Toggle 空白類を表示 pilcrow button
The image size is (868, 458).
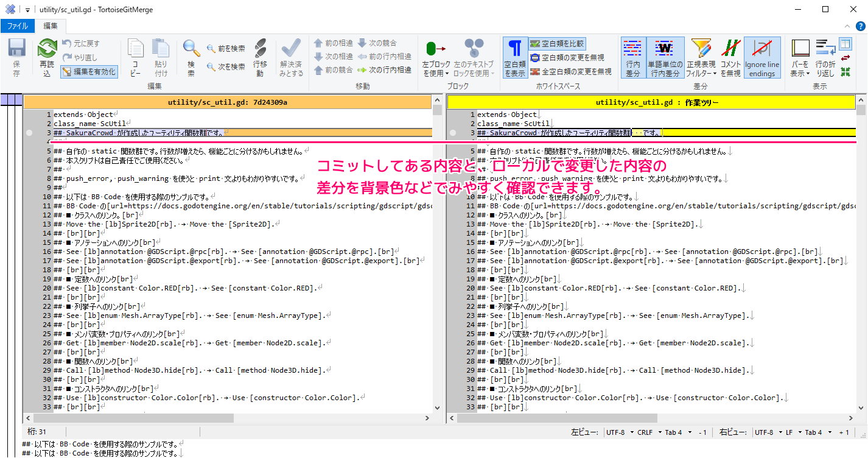(x=515, y=58)
